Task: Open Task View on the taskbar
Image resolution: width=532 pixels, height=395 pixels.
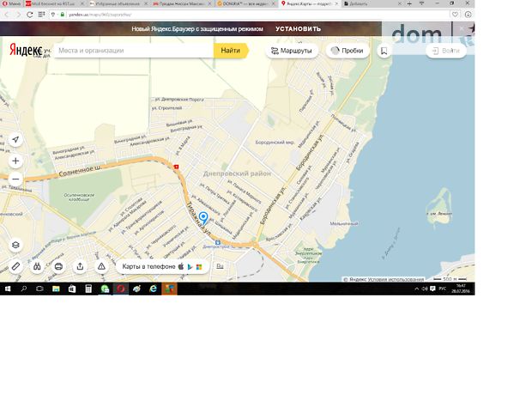Action: (x=39, y=289)
